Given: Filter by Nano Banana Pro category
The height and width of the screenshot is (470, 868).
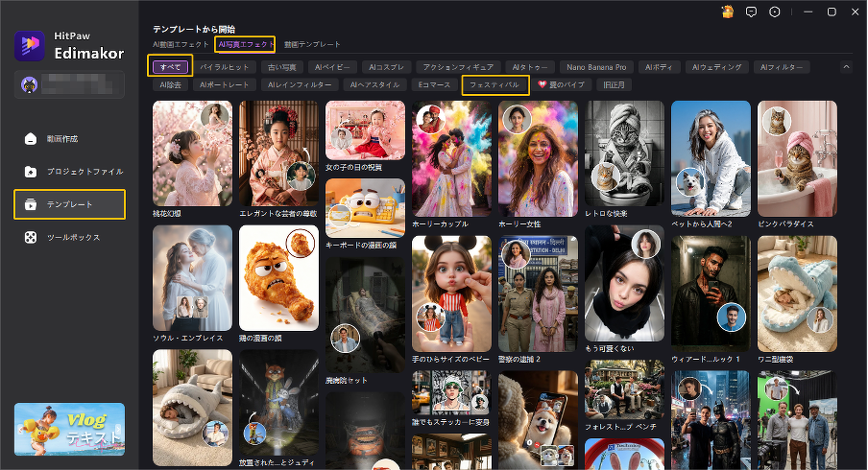Looking at the screenshot, I should click(596, 67).
